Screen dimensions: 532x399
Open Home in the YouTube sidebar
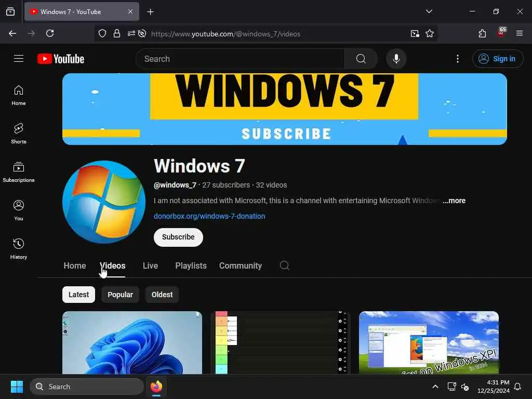click(19, 96)
